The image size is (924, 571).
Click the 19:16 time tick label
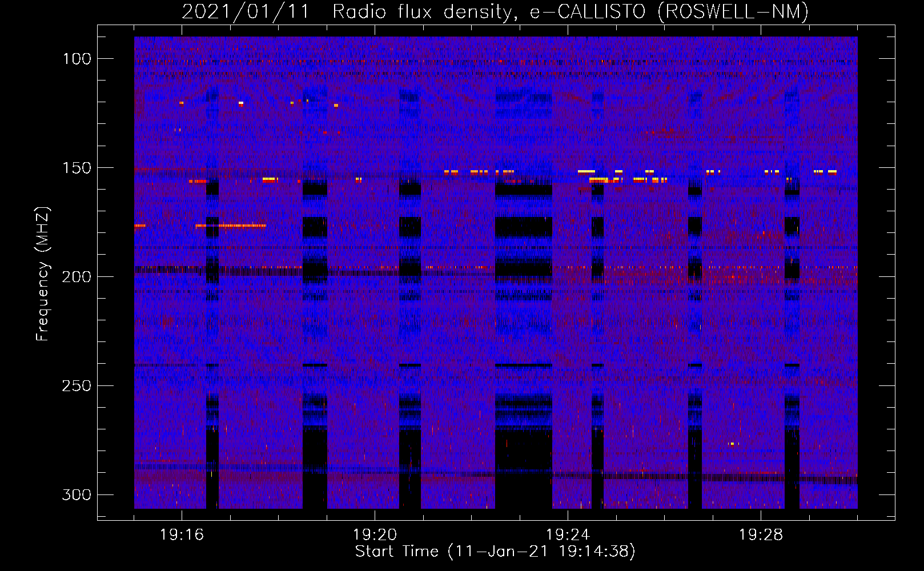182,535
